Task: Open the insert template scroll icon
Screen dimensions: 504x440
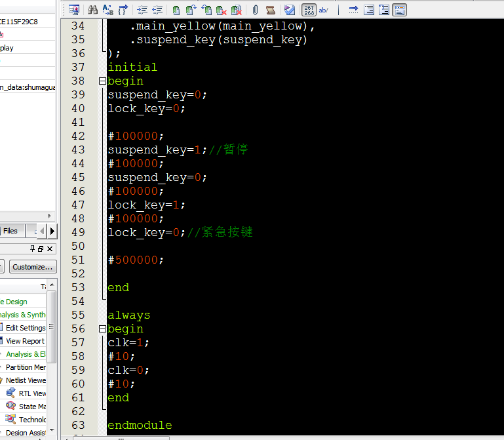Action: click(x=270, y=10)
